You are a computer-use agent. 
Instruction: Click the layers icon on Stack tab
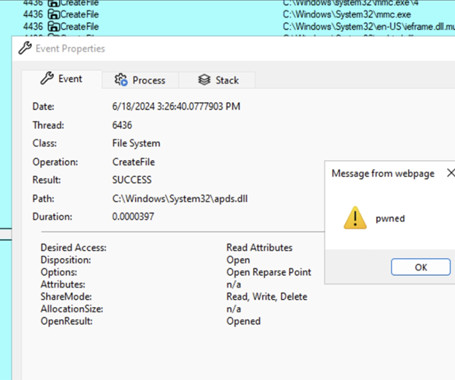tap(204, 80)
